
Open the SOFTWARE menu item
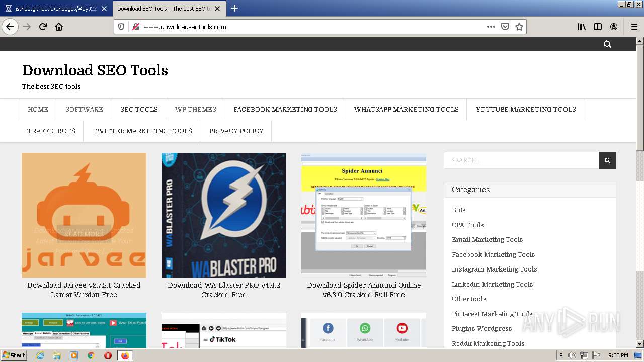[x=84, y=109]
